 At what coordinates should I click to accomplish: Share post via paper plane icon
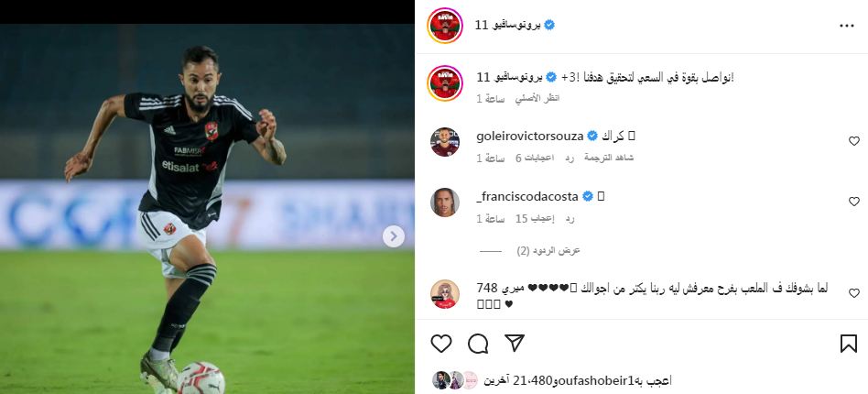(x=515, y=343)
